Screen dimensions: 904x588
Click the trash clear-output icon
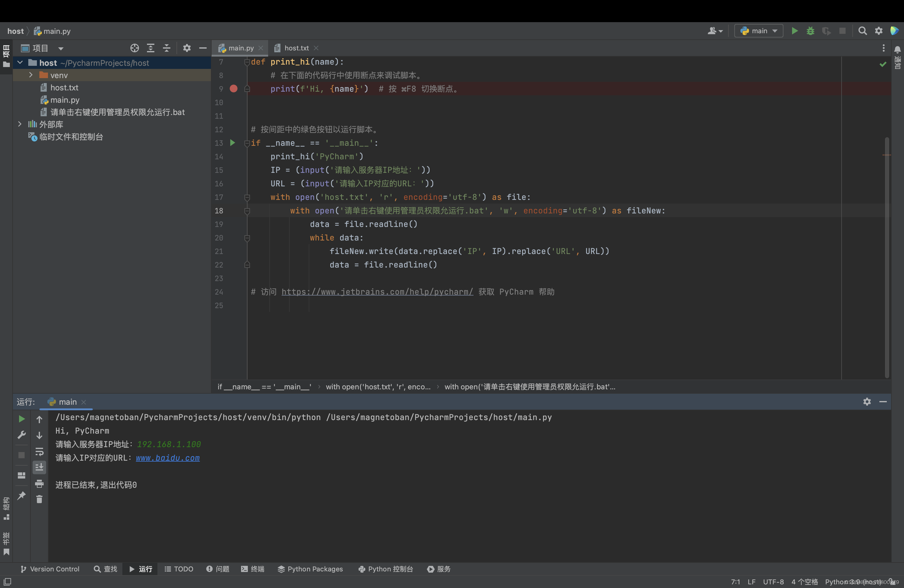39,499
